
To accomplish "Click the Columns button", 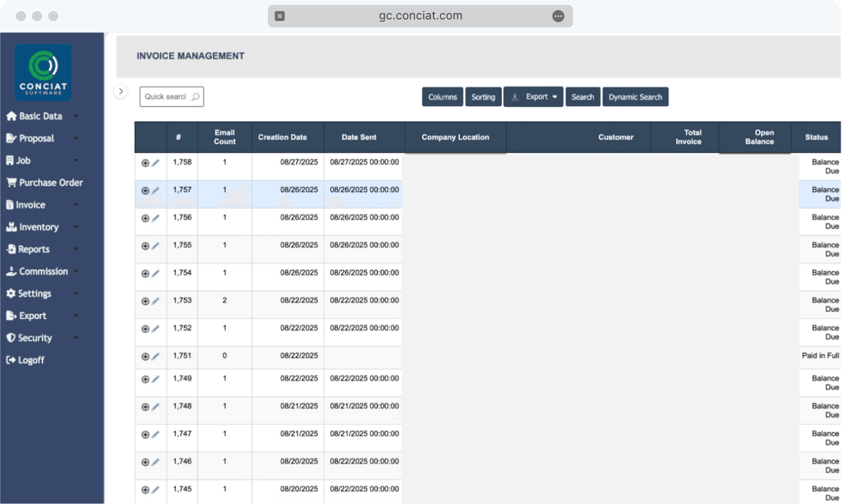I will pyautogui.click(x=443, y=97).
